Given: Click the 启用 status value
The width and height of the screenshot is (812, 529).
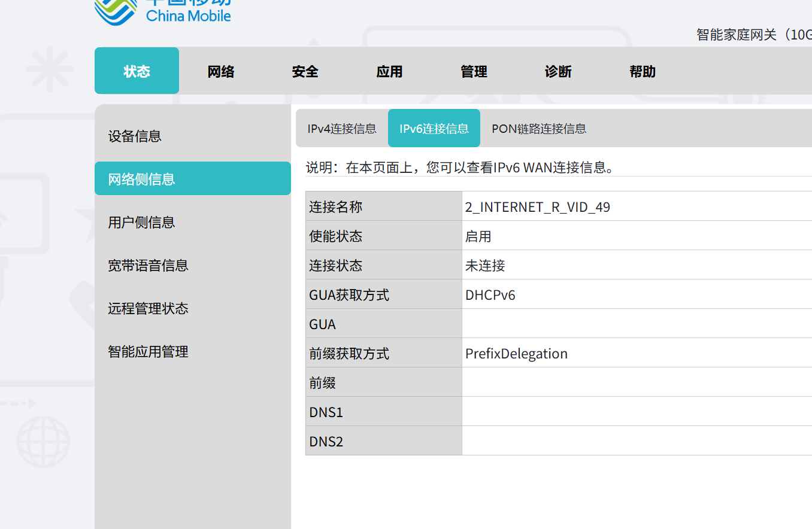Looking at the screenshot, I should click(x=478, y=236).
